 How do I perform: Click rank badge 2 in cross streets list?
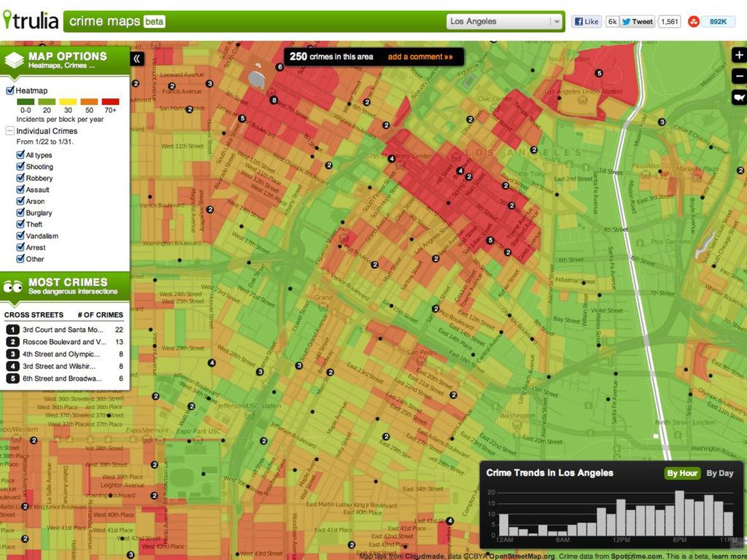coord(12,342)
